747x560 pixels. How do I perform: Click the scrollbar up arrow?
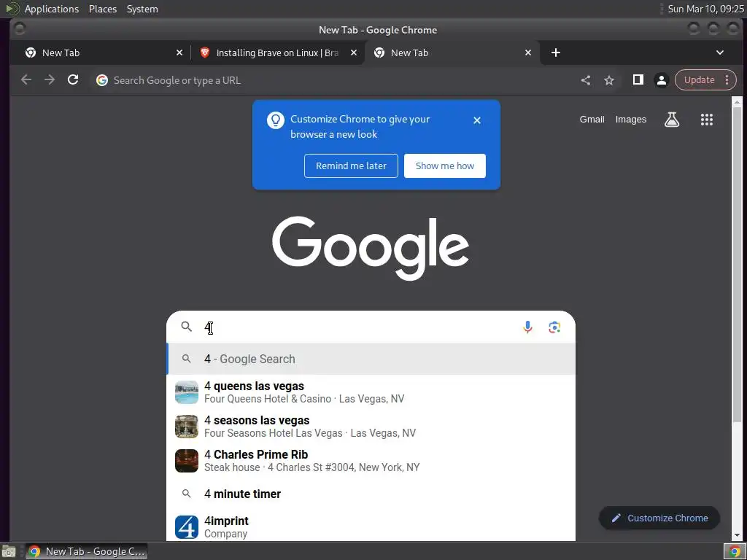(737, 102)
